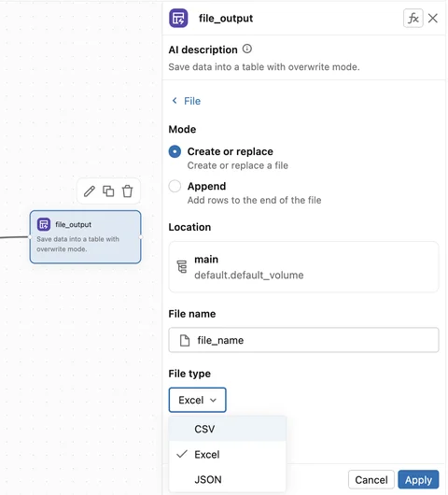Click the AI description info icon
This screenshot has height=495, width=448.
(x=247, y=49)
